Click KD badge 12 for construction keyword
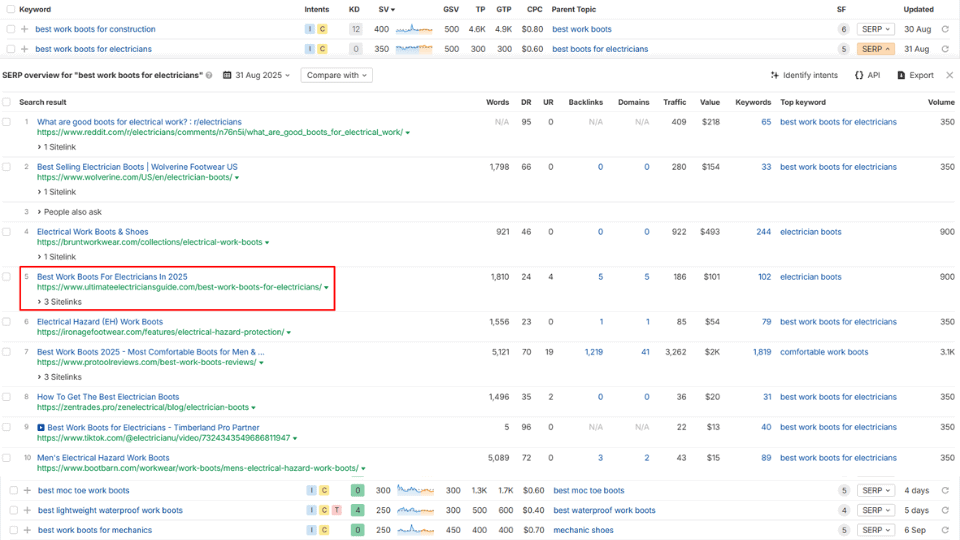The height and width of the screenshot is (540, 960). 355,29
